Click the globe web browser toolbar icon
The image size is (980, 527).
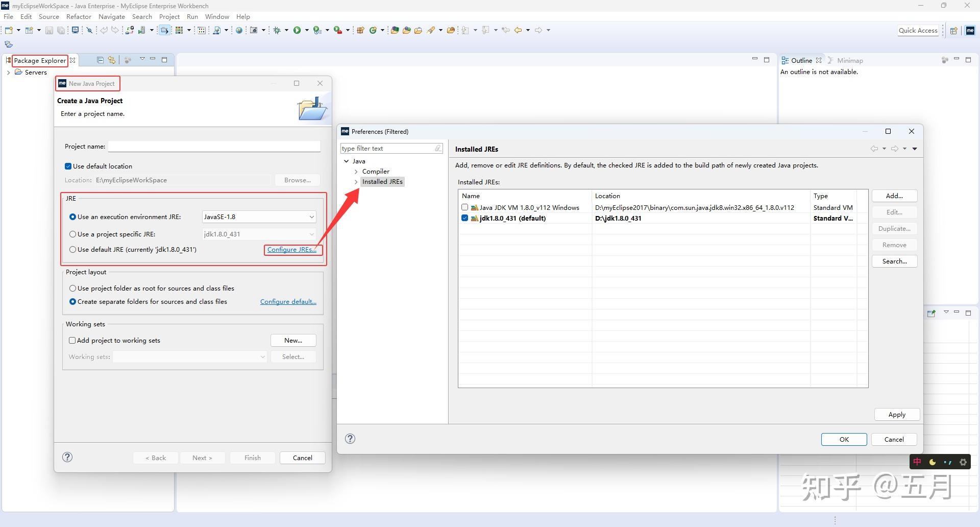239,30
